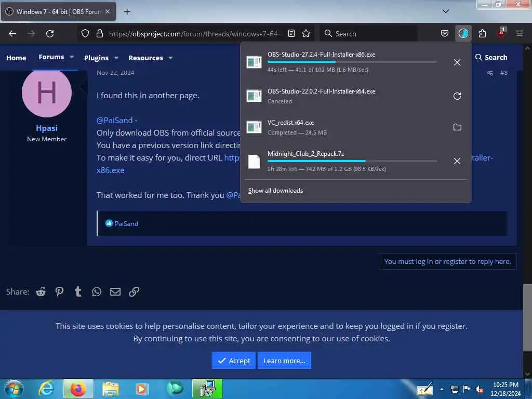Bookmark this page with the star icon
Viewport: 532px width, 399px height.
pos(306,33)
